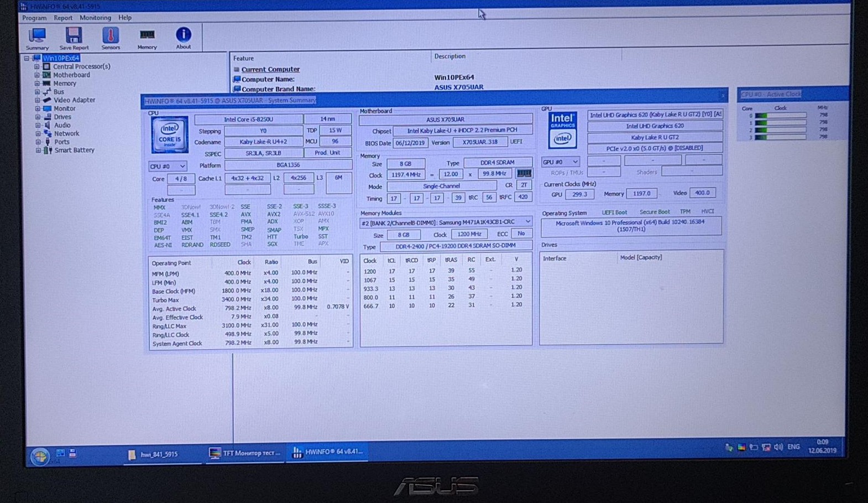Click the BIOS date 06/12/2019 field
This screenshot has width=868, height=503.
(410, 143)
